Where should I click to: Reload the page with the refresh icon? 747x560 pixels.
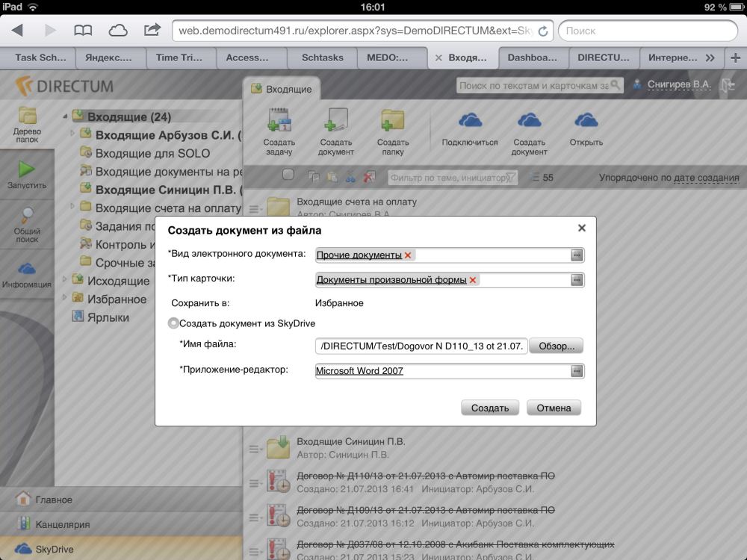click(x=542, y=31)
